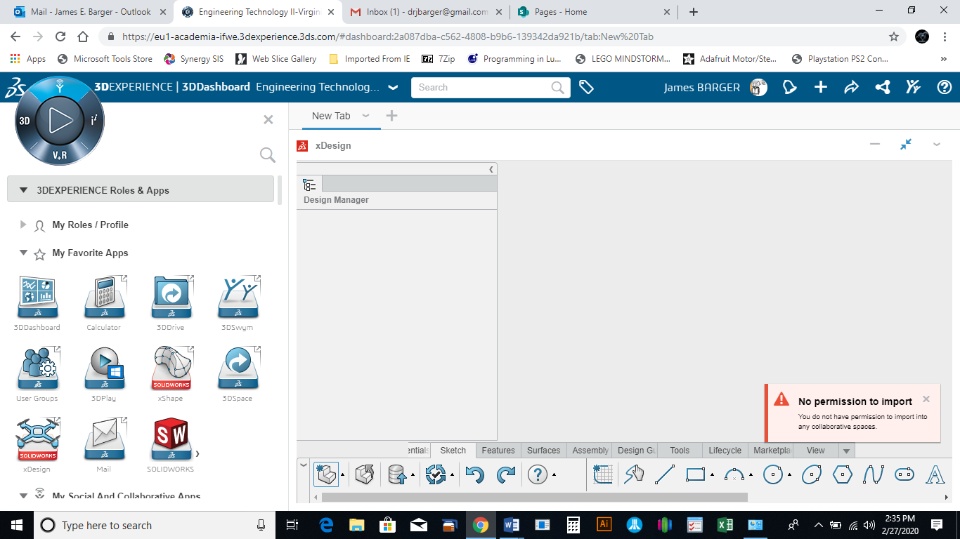Click the tag icon beside search
The image size is (960, 539).
(586, 88)
